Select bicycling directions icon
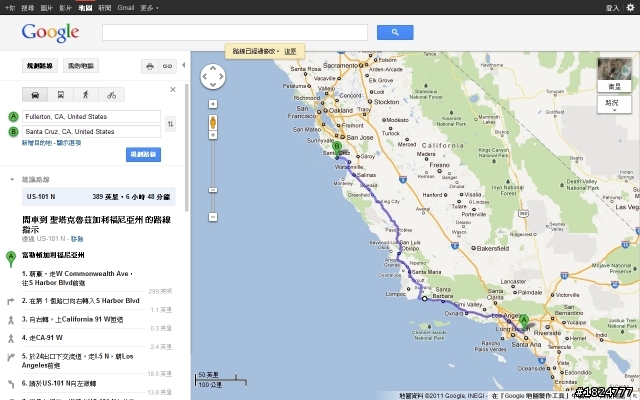Image resolution: width=640 pixels, height=400 pixels. click(x=111, y=95)
